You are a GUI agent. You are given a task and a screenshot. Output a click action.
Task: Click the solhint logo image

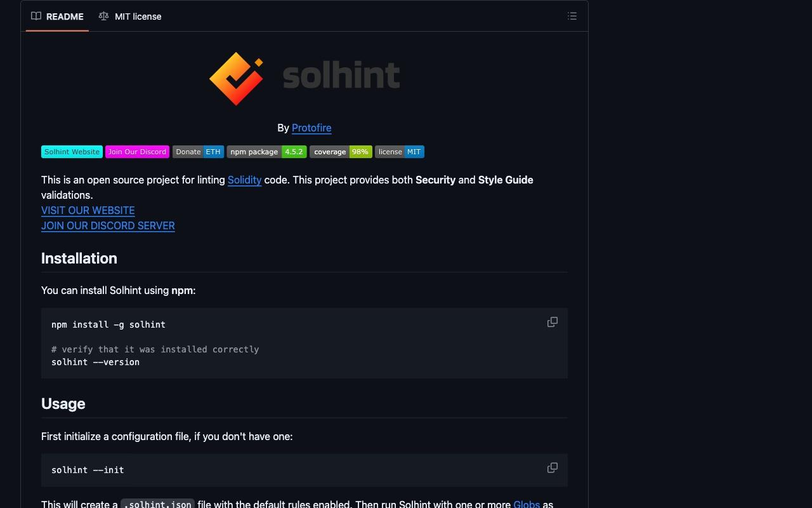304,77
